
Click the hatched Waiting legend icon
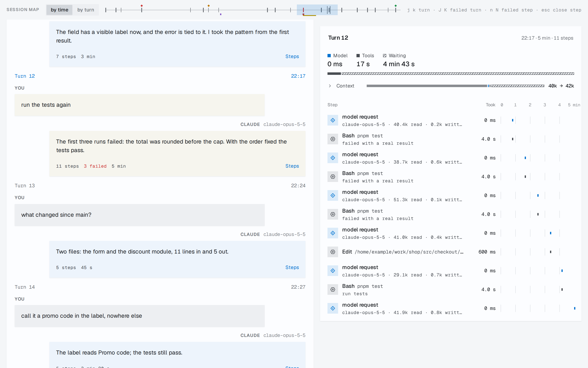click(385, 55)
